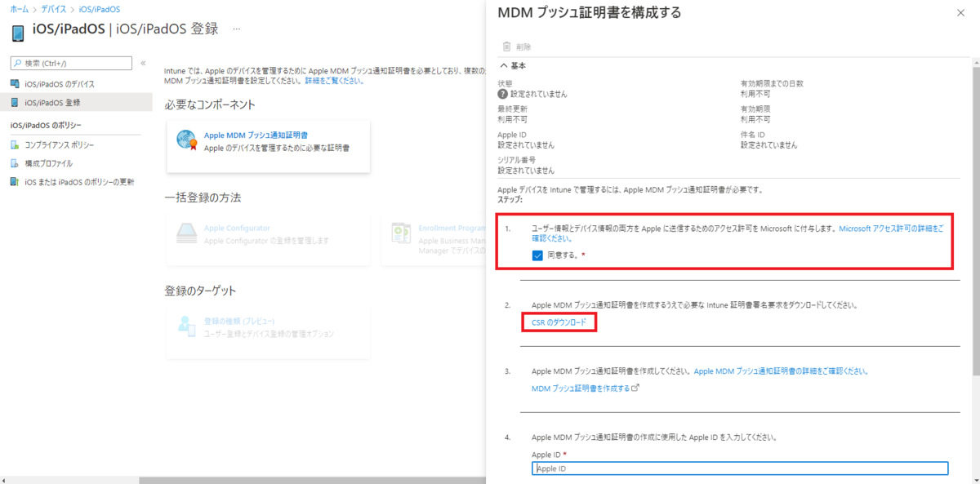Click the status question-mark icon

503,94
